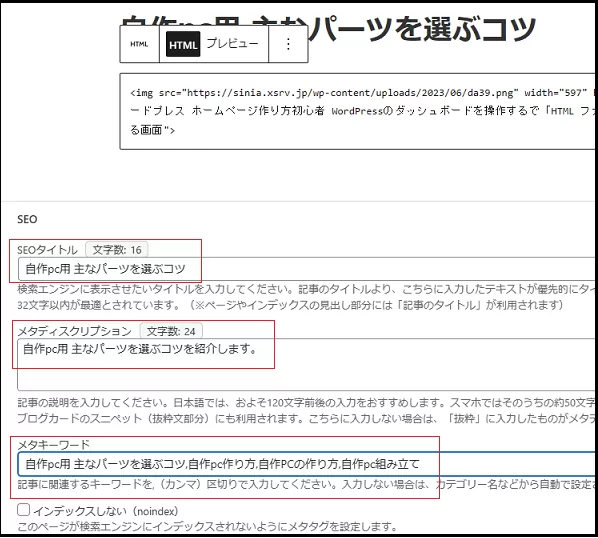The width and height of the screenshot is (598, 538).
Task: Click the HTML block type icon
Action: [x=139, y=44]
